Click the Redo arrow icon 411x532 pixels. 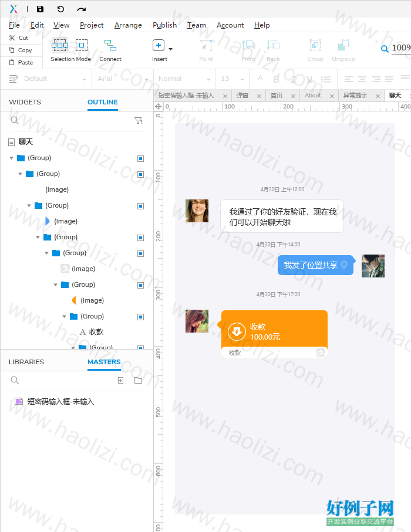[81, 9]
